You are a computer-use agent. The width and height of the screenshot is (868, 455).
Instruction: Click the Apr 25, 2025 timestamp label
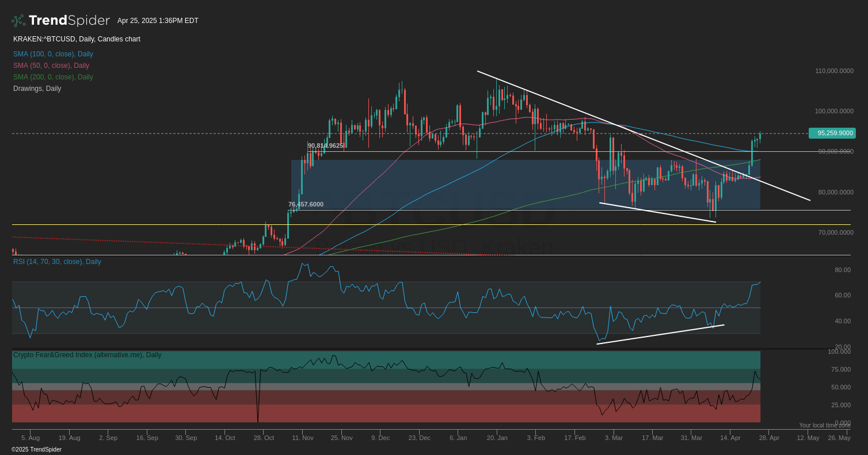(x=158, y=20)
